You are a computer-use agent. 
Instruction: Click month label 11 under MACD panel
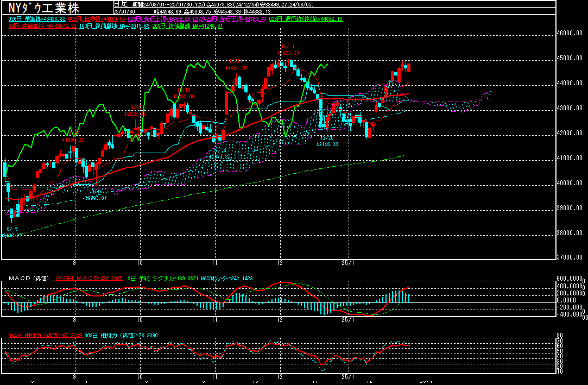tap(214, 320)
